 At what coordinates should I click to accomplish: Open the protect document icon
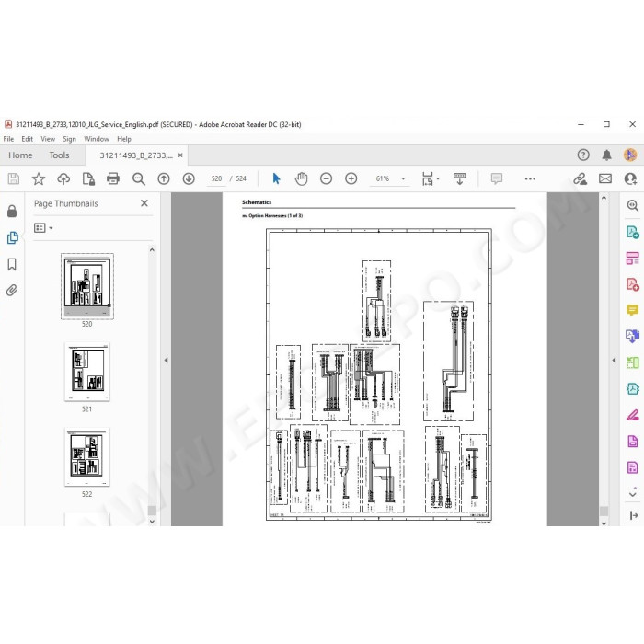pos(88,178)
